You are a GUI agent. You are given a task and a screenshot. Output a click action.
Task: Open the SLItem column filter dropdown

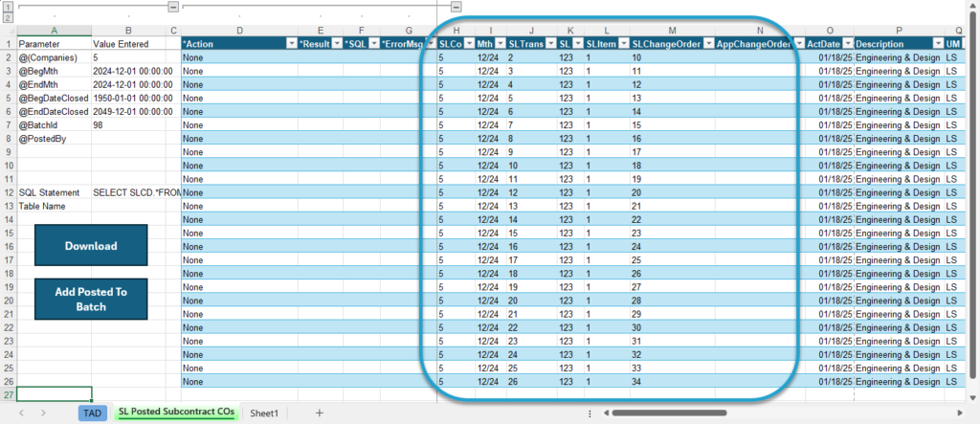pyautogui.click(x=623, y=44)
